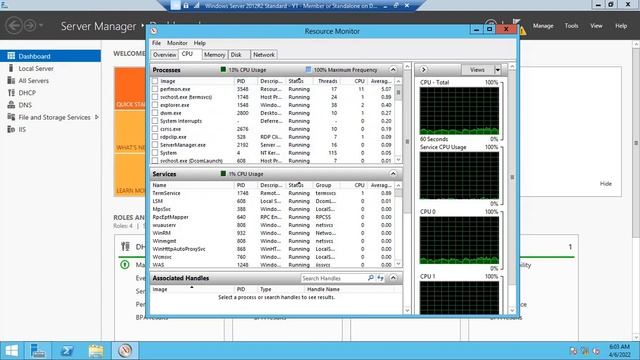
Task: Collapse the Associated Handles section
Action: click(393, 278)
